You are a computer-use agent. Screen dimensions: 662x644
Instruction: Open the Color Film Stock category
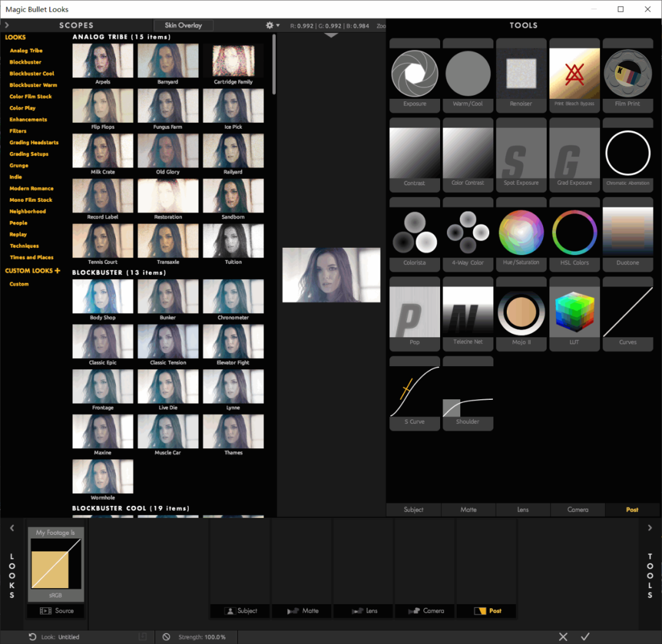coord(31,96)
